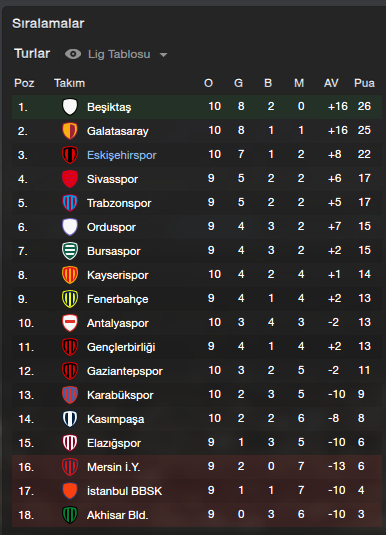
Task: Sort table by the AV column header
Action: [331, 83]
